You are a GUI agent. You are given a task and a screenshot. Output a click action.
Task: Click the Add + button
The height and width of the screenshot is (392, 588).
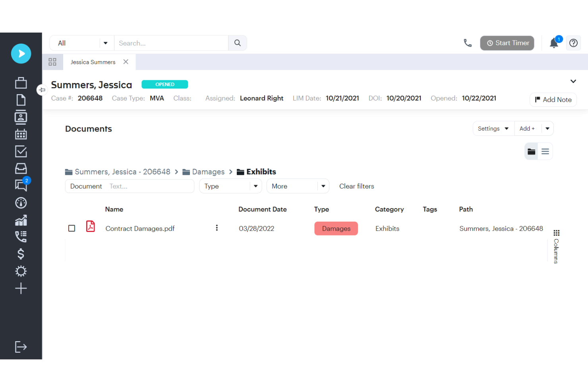click(527, 129)
